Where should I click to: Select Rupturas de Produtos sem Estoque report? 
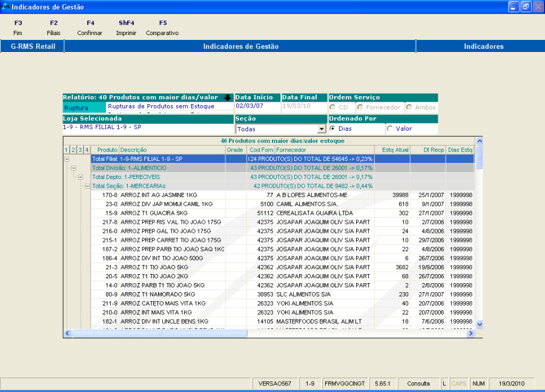pyautogui.click(x=161, y=106)
